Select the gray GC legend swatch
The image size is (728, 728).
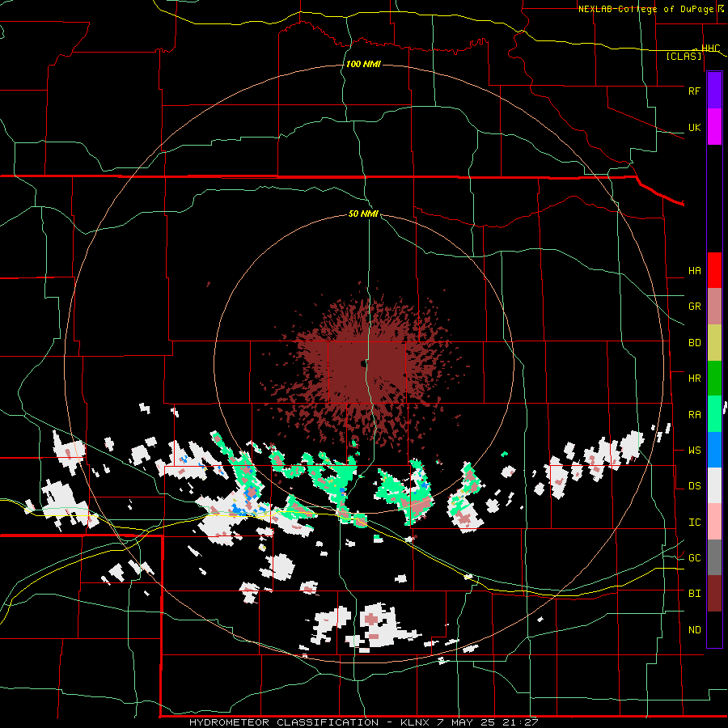pyautogui.click(x=714, y=557)
